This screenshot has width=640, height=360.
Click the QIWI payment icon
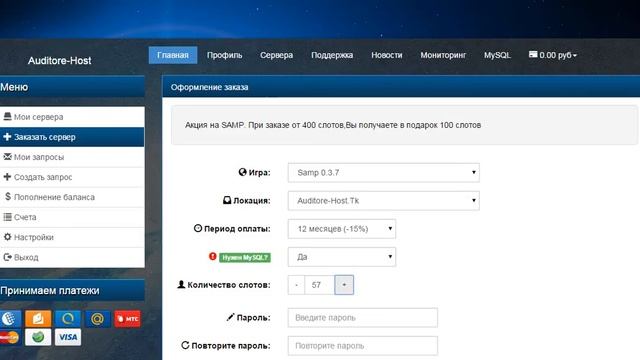point(68,319)
